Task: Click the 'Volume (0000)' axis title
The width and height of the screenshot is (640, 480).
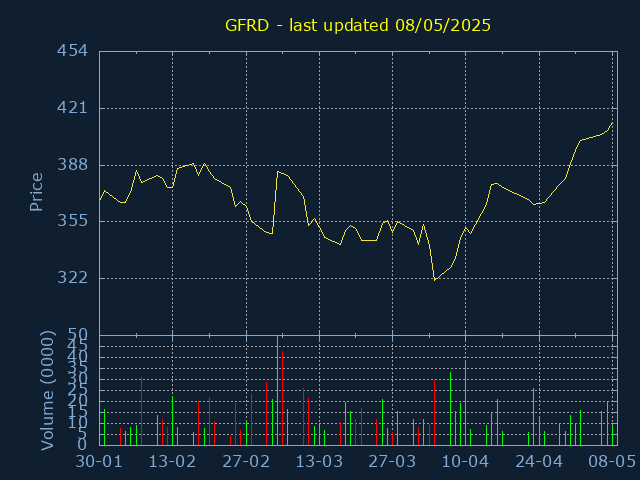Action: [x=47, y=391]
